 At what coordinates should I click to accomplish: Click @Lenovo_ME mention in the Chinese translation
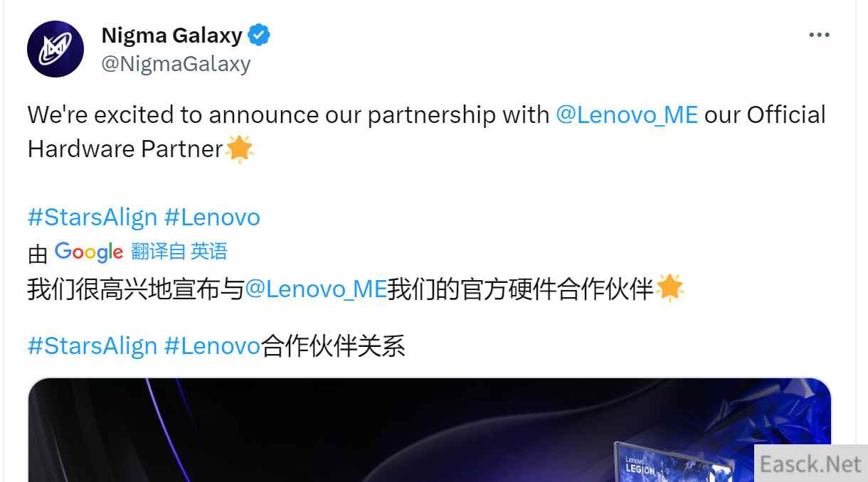click(x=315, y=289)
